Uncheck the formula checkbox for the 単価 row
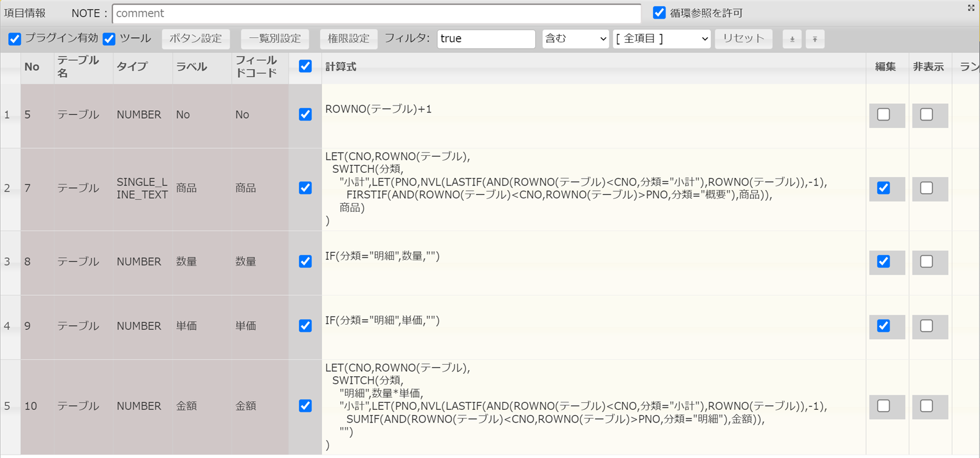Image resolution: width=980 pixels, height=458 pixels. (x=305, y=326)
